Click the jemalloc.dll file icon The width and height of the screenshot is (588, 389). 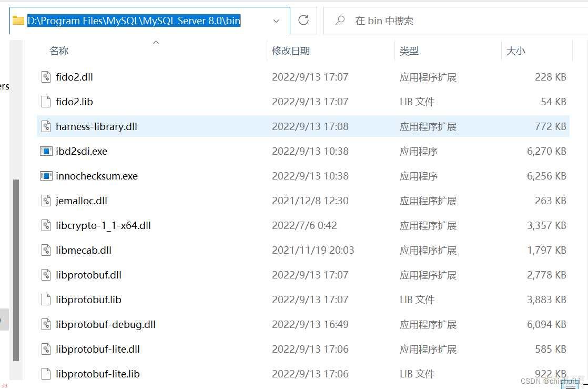pyautogui.click(x=46, y=201)
